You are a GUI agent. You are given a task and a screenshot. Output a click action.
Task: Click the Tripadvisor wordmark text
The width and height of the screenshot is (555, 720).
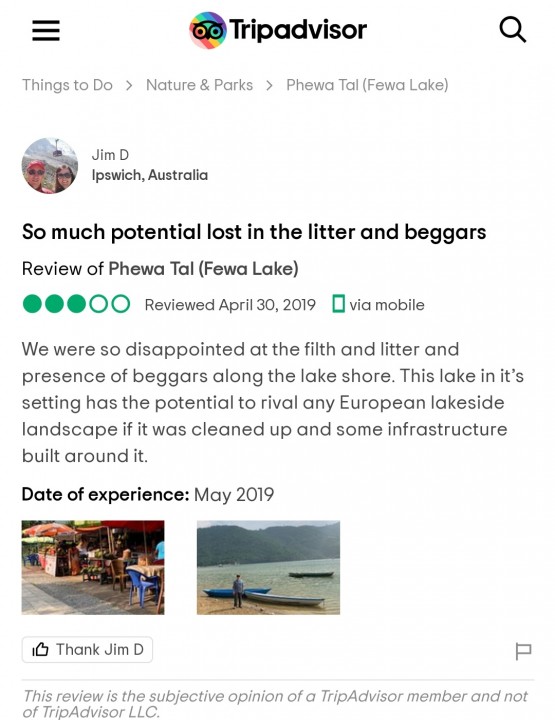point(298,30)
